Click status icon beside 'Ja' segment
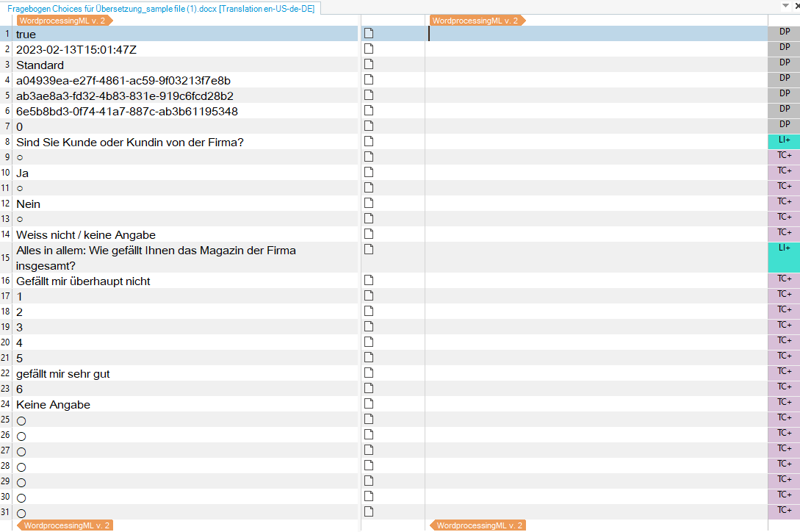Screen dimensions: 800x532 click(370, 172)
